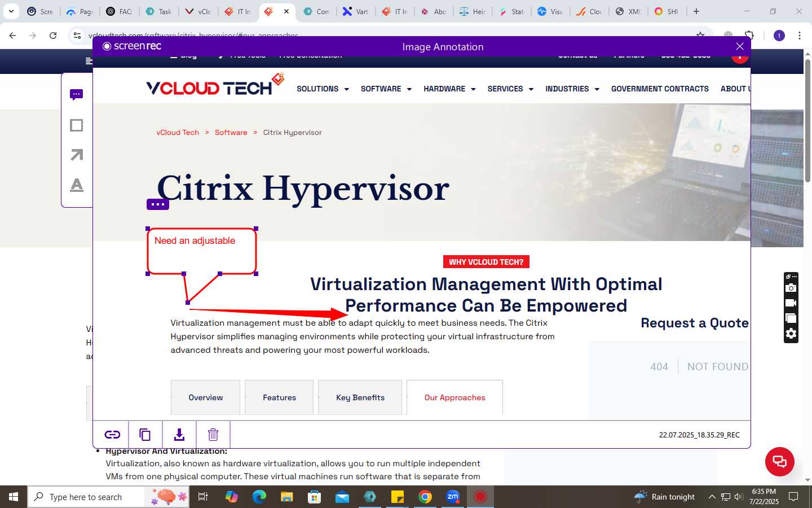
Task: Open Microsoft Edge from the taskbar
Action: pyautogui.click(x=259, y=497)
